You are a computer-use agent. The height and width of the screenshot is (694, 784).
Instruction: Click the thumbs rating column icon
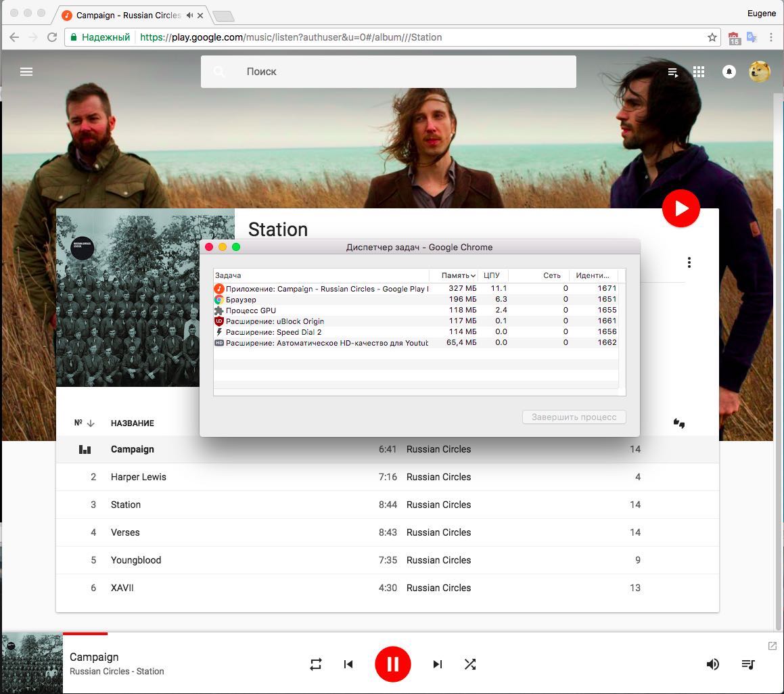point(678,423)
